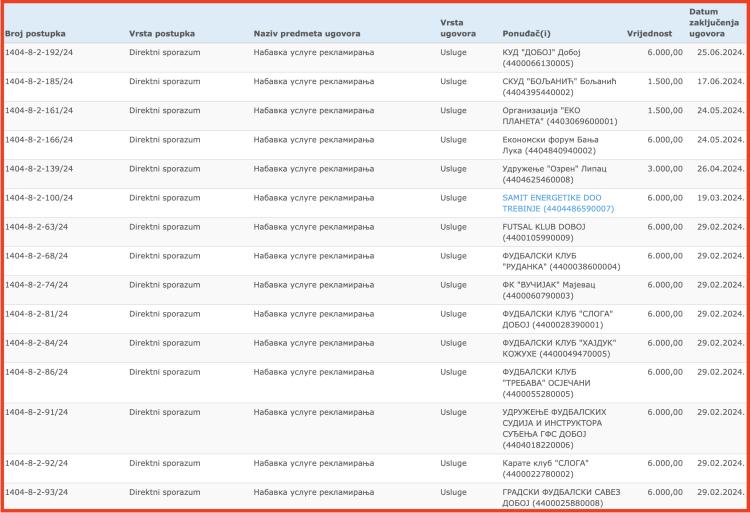Click value 1.500,00 in row 1404-8-2-161/24
Screen dimensions: 750x513
pyautogui.click(x=665, y=110)
